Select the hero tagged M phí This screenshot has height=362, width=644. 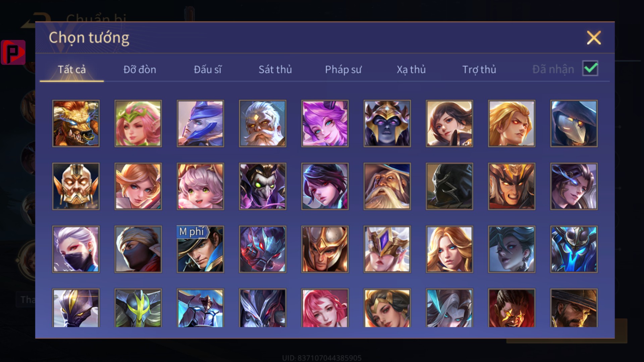point(201,249)
